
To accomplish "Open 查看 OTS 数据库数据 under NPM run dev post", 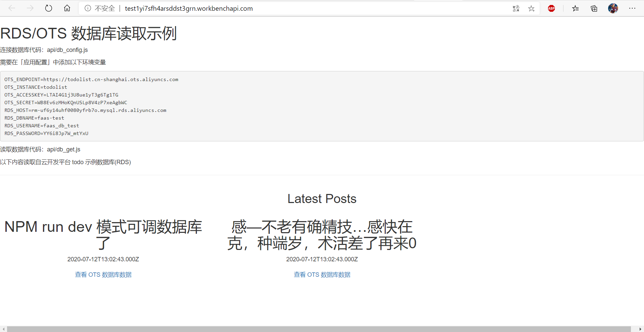I will [x=103, y=275].
